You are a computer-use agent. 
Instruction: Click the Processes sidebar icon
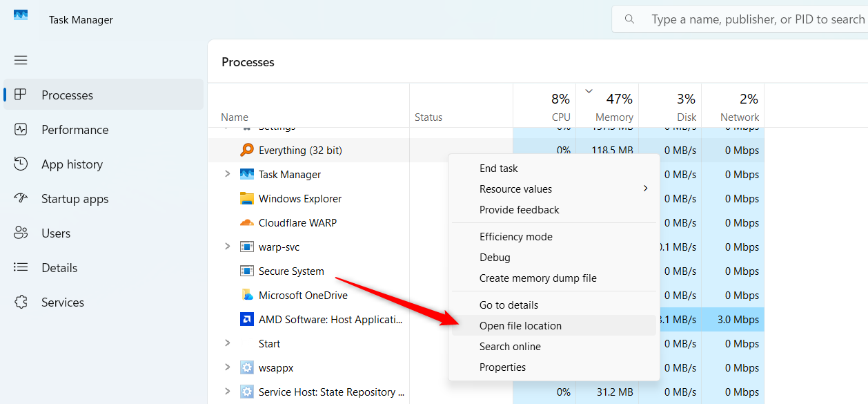coord(21,95)
